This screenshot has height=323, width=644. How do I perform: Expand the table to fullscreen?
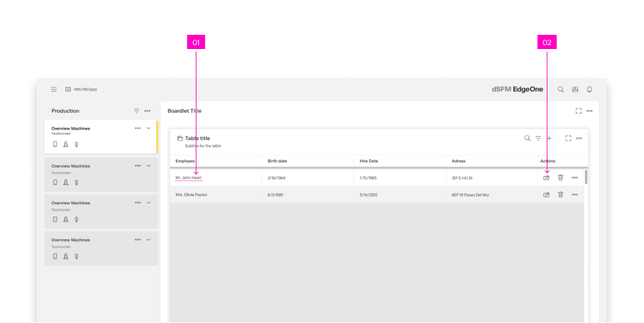(x=568, y=138)
